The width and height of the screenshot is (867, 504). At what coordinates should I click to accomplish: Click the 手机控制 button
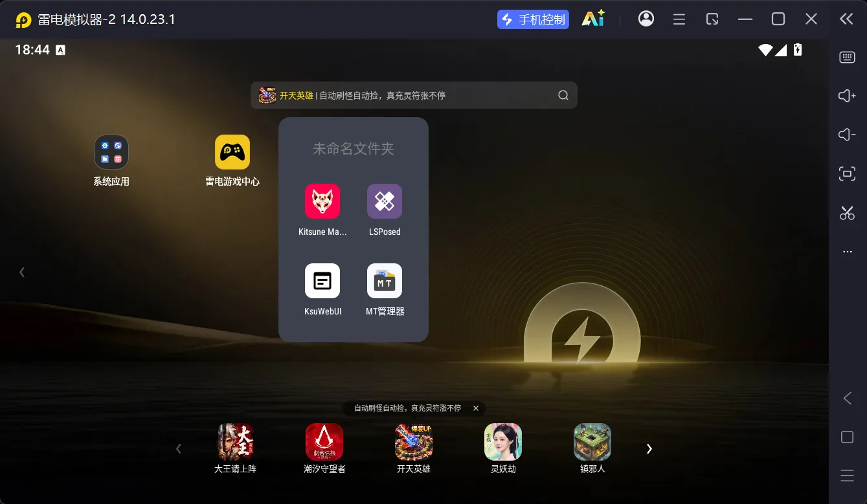[534, 19]
